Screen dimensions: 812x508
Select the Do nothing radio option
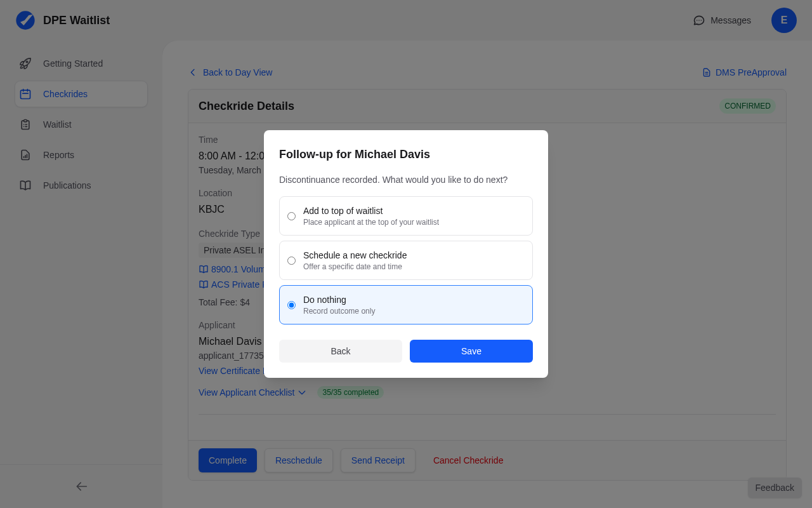tap(292, 305)
